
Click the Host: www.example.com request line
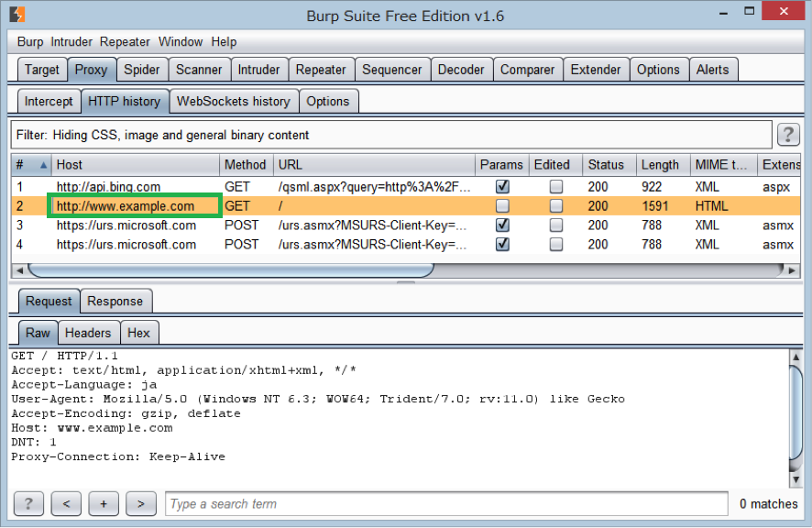click(92, 428)
